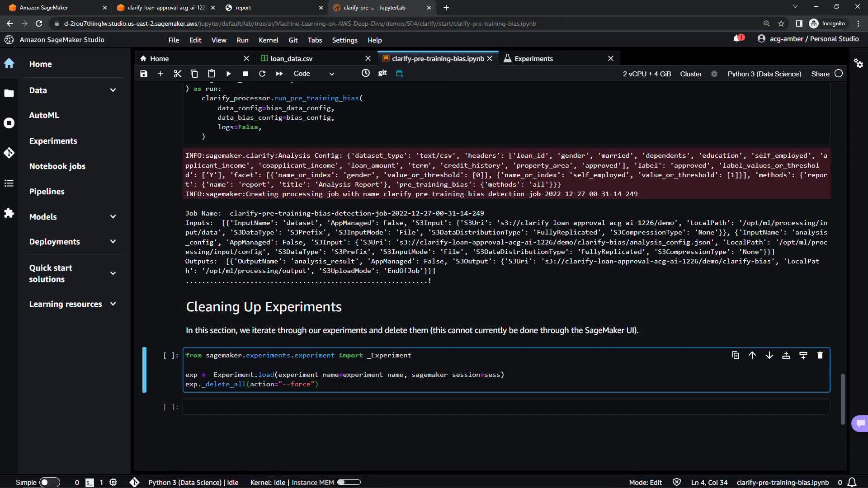The width and height of the screenshot is (868, 488).
Task: Save the notebook with the disk icon
Action: tap(143, 74)
